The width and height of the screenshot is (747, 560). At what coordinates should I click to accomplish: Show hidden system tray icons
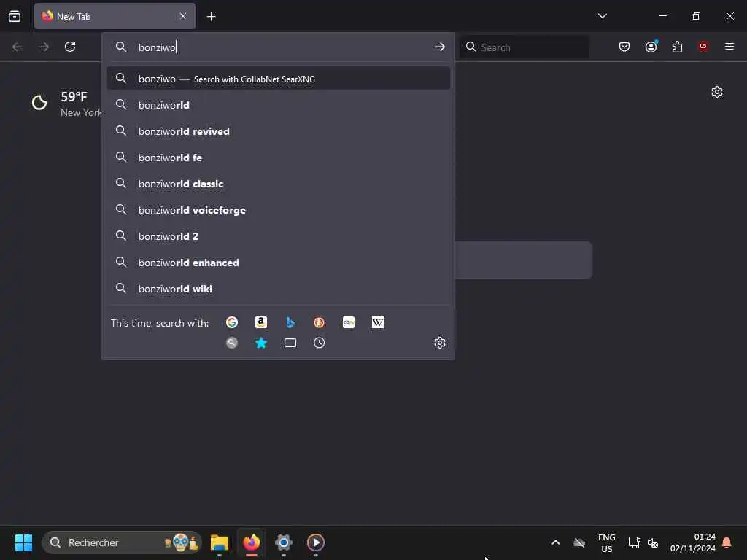555,542
